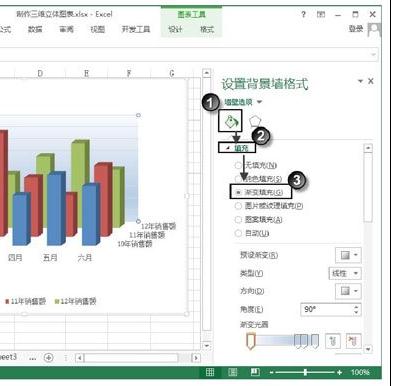The height and width of the screenshot is (386, 403).
Task: Switch to the 视图 ribbon tab
Action: coord(98,29)
